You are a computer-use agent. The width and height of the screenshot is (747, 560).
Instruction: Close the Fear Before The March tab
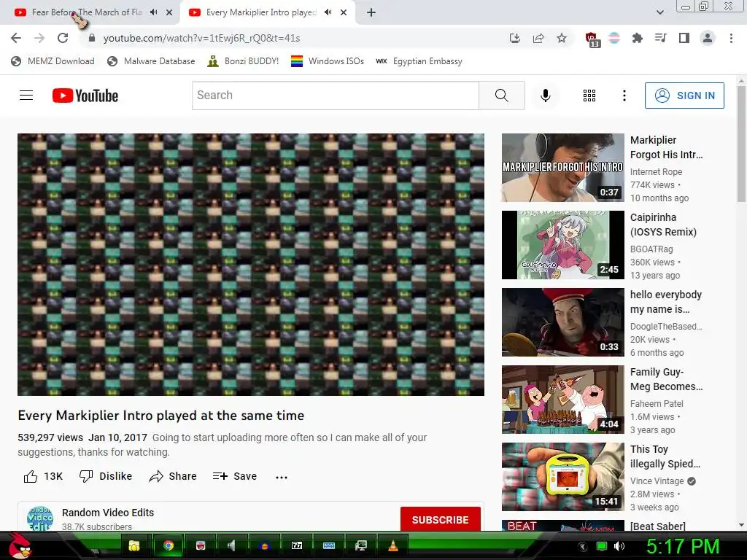click(169, 12)
